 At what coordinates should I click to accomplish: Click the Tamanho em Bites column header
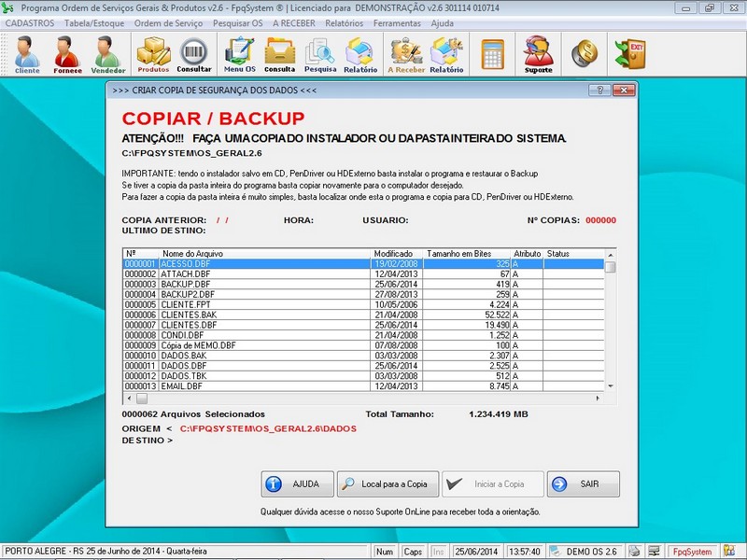coord(467,254)
